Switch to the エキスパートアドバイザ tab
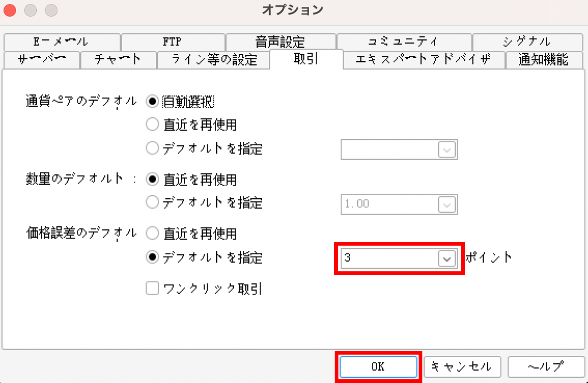 coord(423,59)
